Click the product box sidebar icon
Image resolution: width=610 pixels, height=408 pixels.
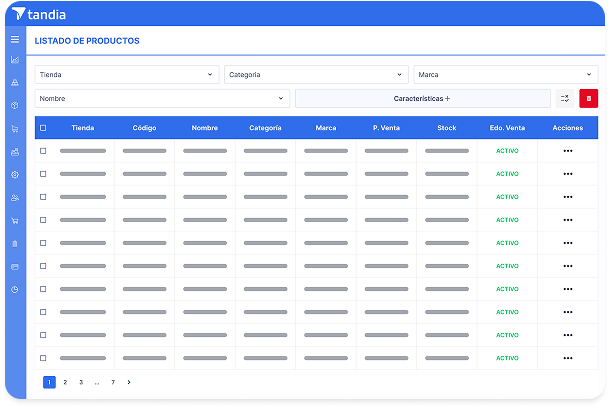(15, 105)
